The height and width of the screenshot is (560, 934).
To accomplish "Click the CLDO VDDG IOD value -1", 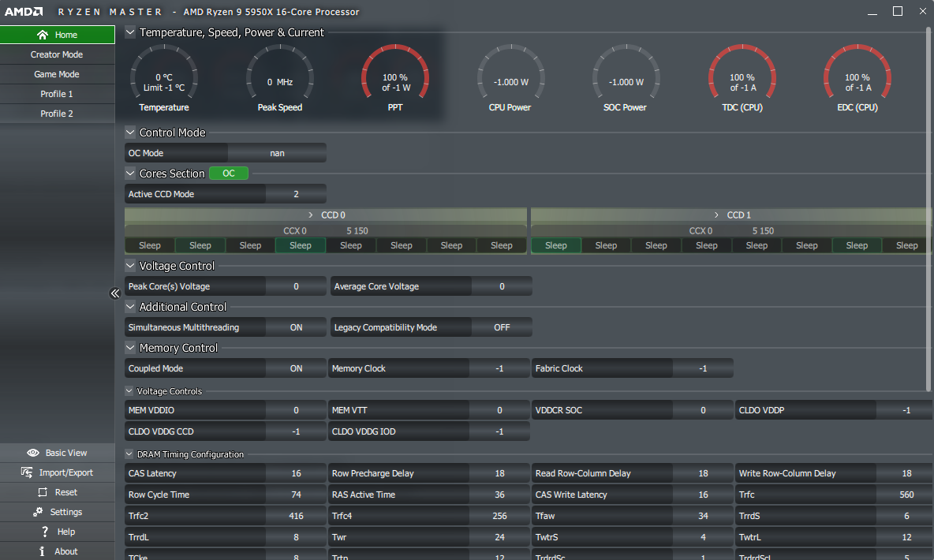I will pos(499,431).
